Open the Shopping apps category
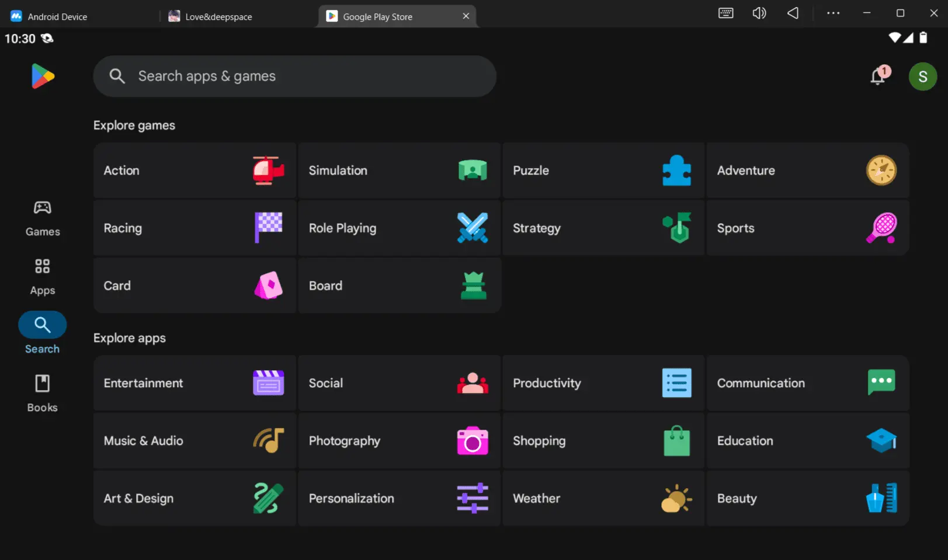 pos(603,441)
